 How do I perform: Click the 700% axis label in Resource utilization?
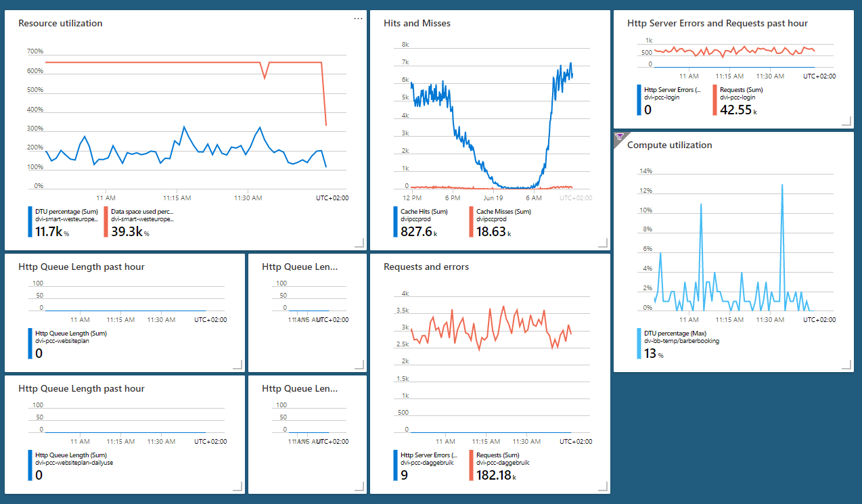coord(35,51)
